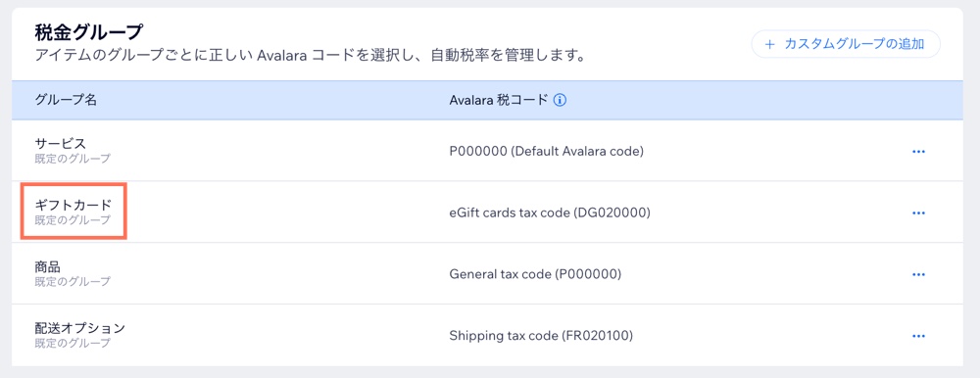The height and width of the screenshot is (378, 980).
Task: Click the General tax code (P000000) entry
Action: click(535, 274)
